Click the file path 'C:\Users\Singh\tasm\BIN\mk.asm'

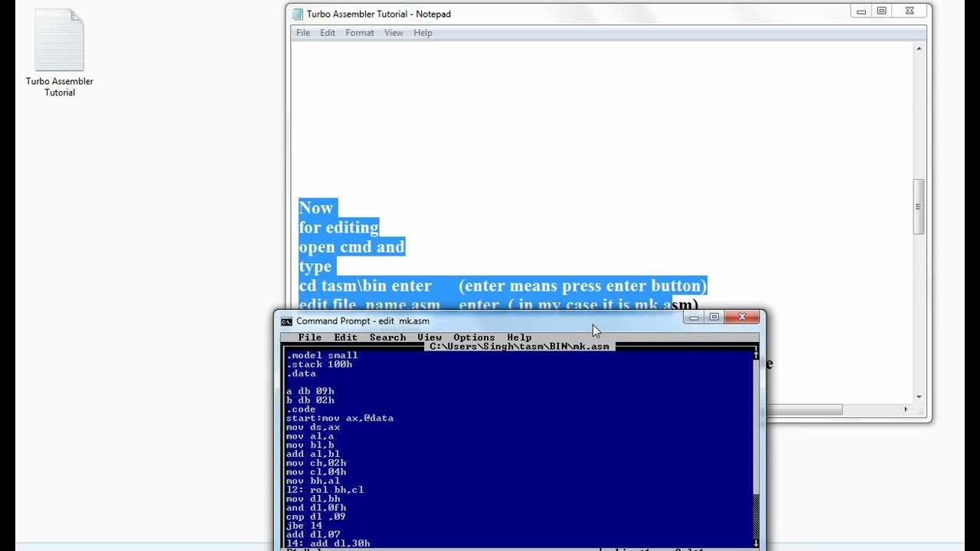coord(520,346)
